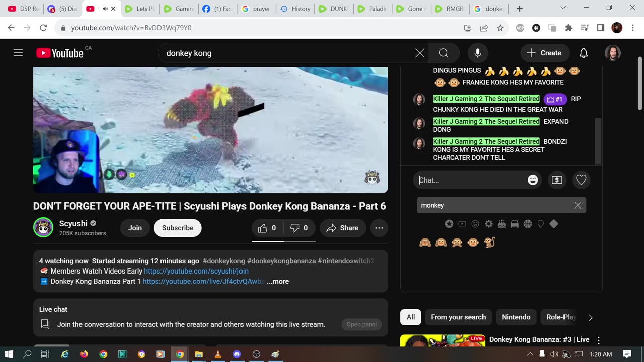Open the Create menu

pyautogui.click(x=544, y=53)
